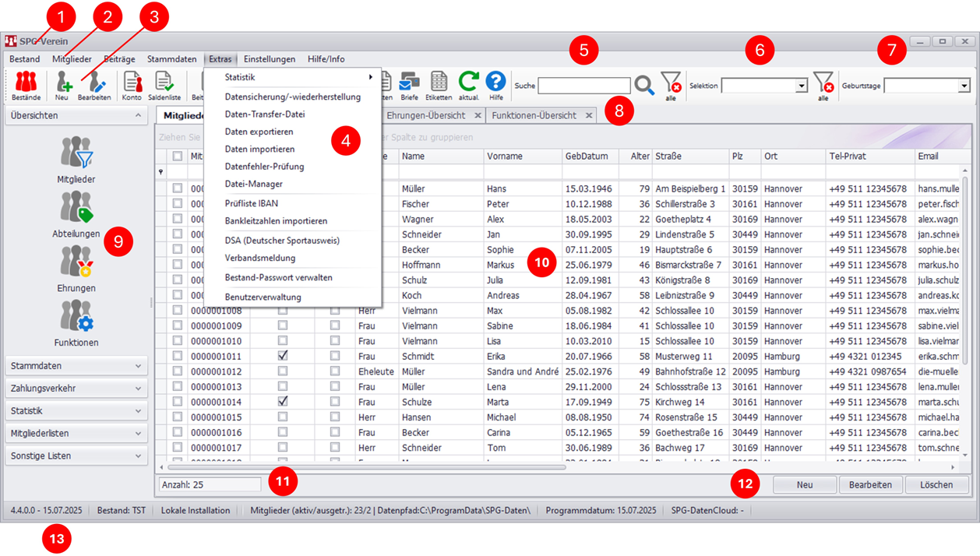This screenshot has height=556, width=980.
Task: Uncheck the checkbox for Erika Schmidt
Action: (x=283, y=356)
